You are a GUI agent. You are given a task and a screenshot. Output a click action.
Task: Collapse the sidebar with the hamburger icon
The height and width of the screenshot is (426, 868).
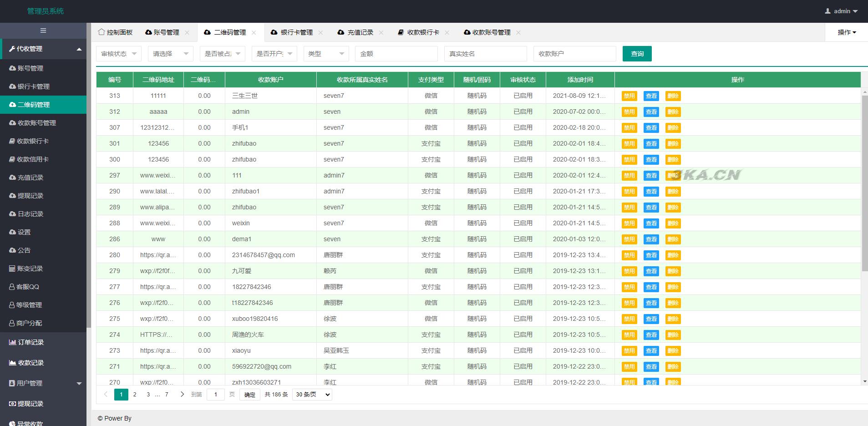43,30
